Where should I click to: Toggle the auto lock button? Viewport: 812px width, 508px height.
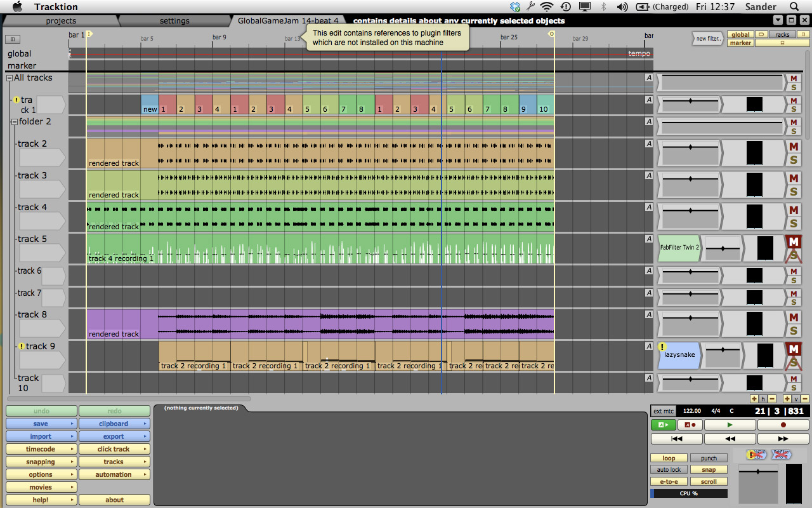[x=669, y=470]
